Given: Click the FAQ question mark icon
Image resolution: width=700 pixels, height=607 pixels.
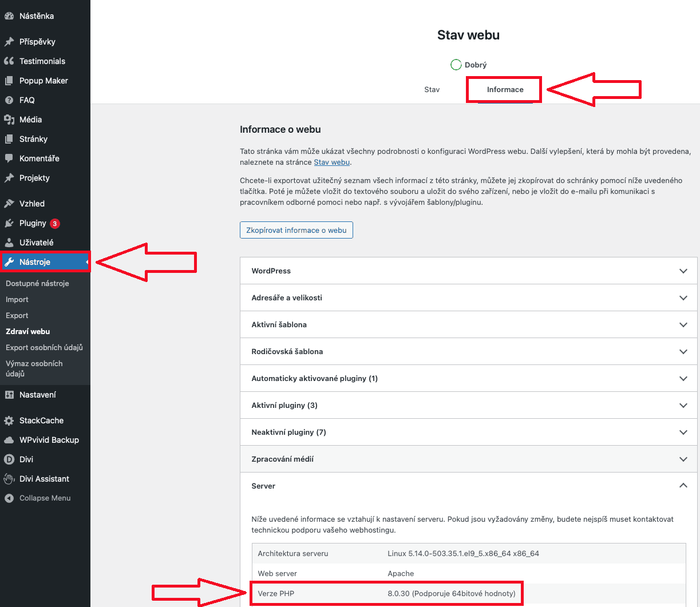Looking at the screenshot, I should tap(9, 100).
